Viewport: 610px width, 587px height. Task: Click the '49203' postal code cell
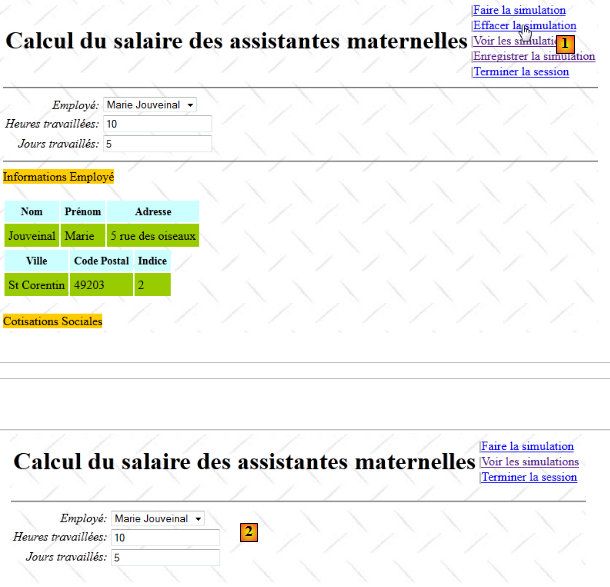coord(101,285)
